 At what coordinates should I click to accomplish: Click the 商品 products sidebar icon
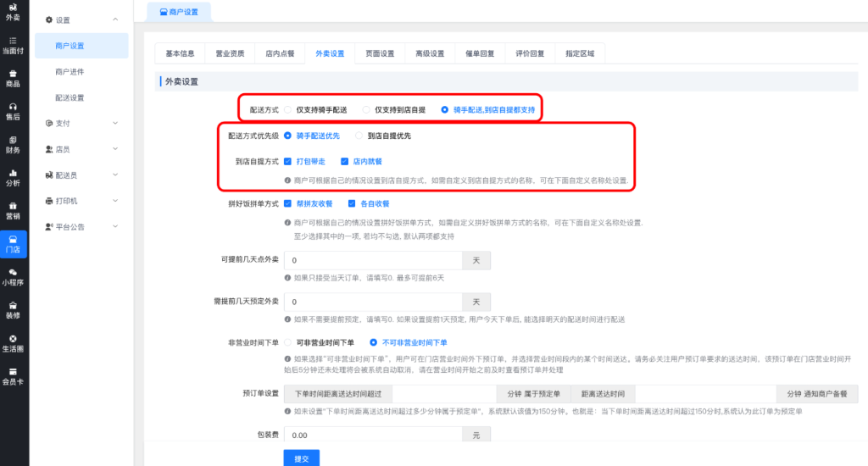click(x=13, y=78)
